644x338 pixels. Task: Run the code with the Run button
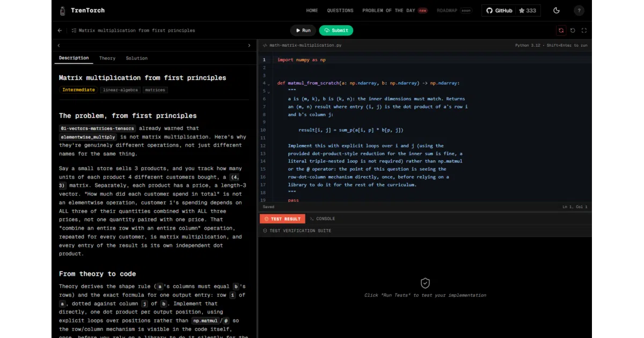pos(303,31)
